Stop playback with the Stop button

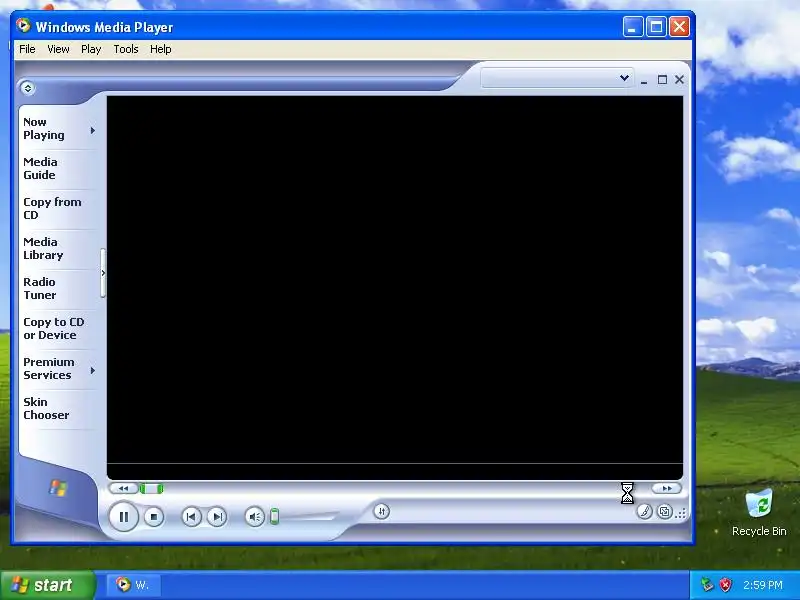point(154,517)
